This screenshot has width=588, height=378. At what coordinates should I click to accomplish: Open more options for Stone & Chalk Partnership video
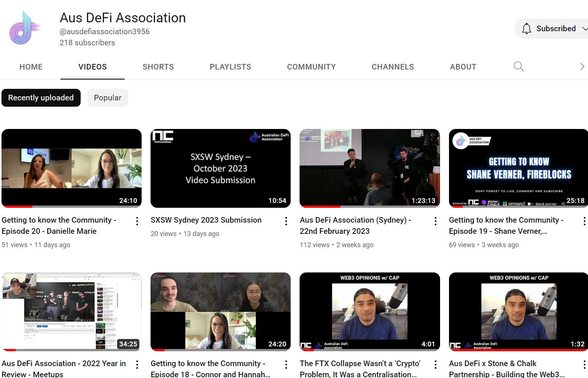click(584, 365)
